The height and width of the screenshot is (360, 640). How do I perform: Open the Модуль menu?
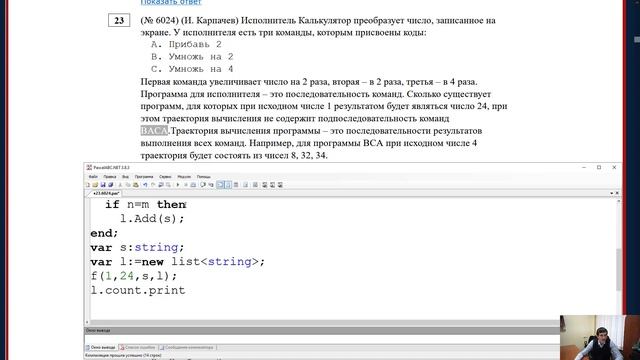click(x=184, y=177)
